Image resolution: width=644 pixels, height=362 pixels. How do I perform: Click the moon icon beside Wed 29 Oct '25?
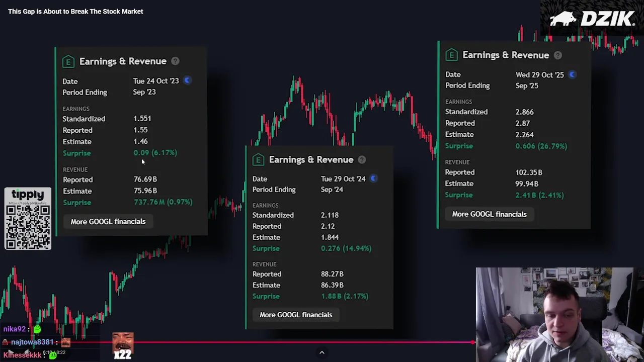click(572, 74)
